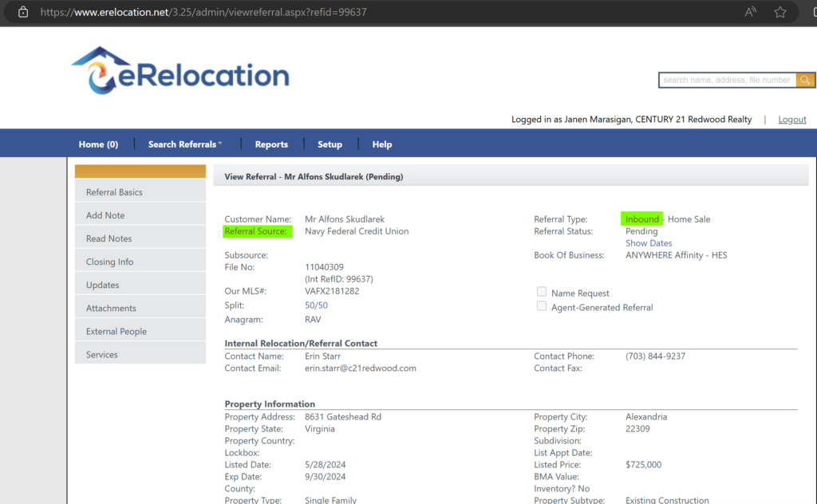
Task: Click the Int RefID: 99637 text
Action: (x=339, y=279)
